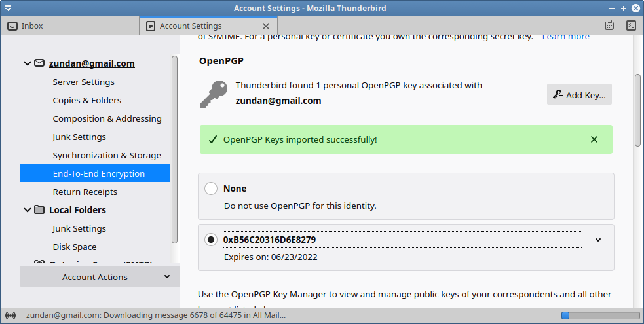Dismiss the OpenPGP Keys imported banner
The image size is (644, 324).
click(594, 139)
